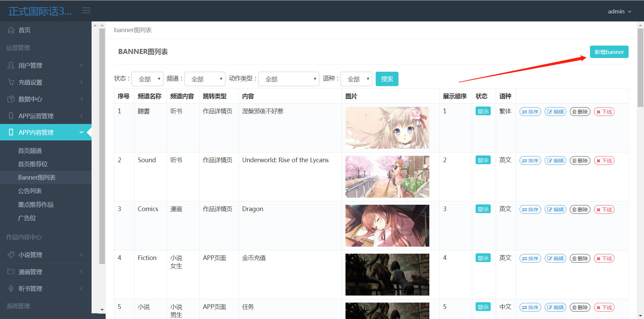644x319 pixels.
Task: Click the phone icon beside APP内容管理
Action: tap(11, 132)
